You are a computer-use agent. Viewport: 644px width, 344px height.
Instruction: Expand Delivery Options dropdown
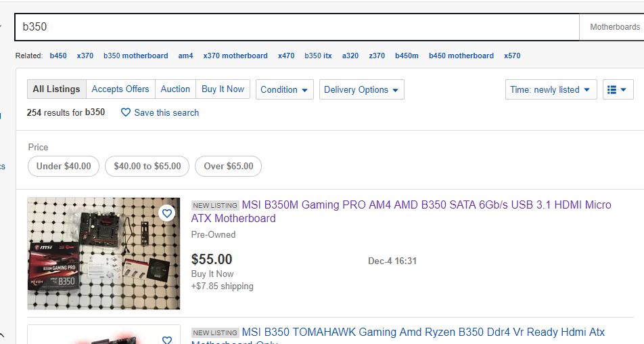[x=361, y=89]
